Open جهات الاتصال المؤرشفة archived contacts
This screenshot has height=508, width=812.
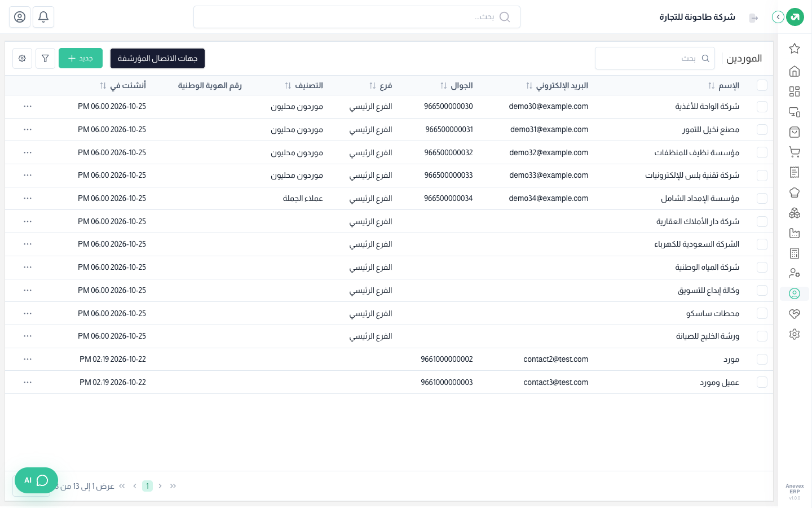[157, 58]
